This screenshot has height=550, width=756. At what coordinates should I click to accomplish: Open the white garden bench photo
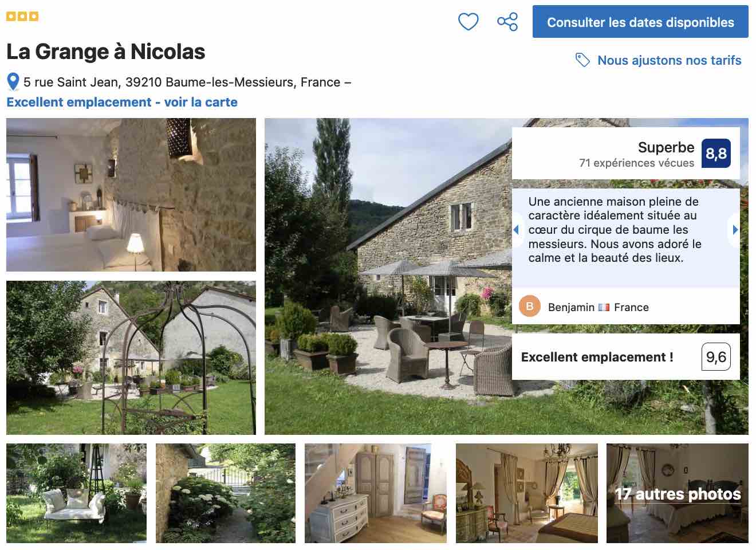pyautogui.click(x=76, y=493)
